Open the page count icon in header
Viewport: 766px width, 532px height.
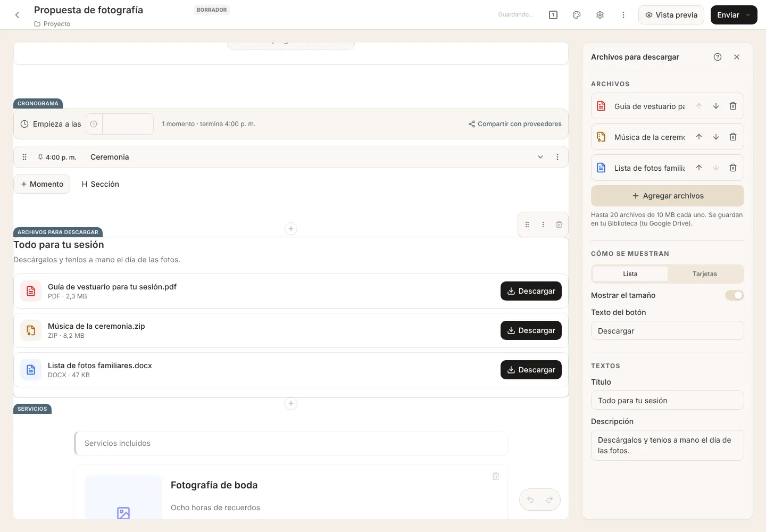pyautogui.click(x=553, y=15)
